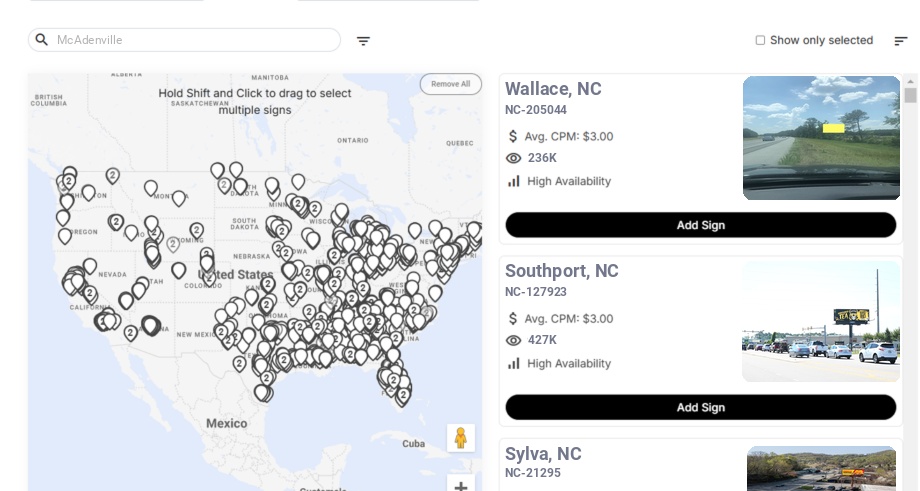Open the sort list icon
Screen dimensions: 920x491
point(900,41)
